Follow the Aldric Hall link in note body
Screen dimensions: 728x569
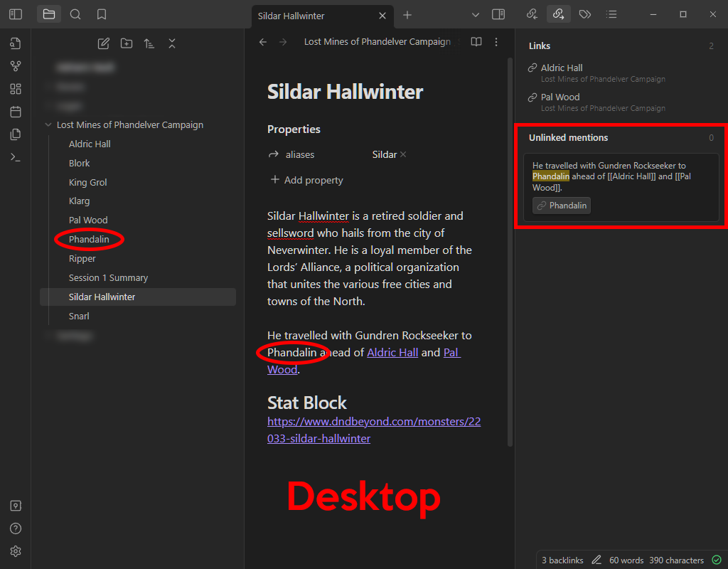pyautogui.click(x=392, y=353)
